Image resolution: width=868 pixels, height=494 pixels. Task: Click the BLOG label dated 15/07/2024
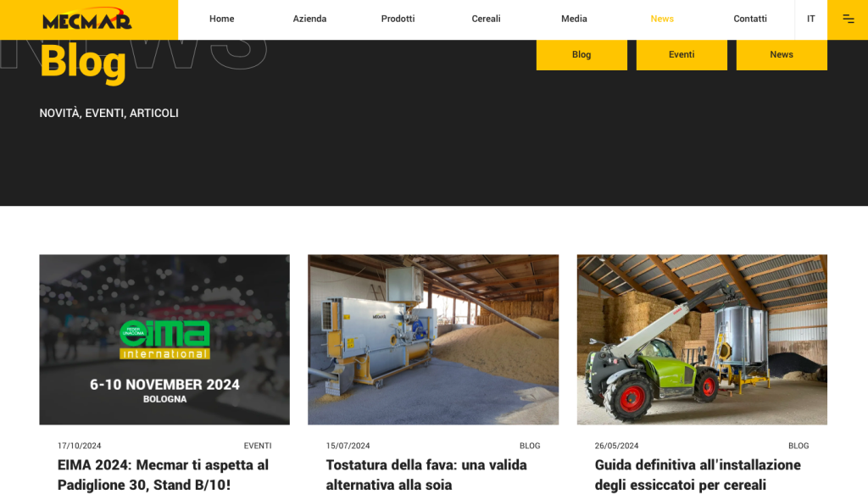[530, 446]
